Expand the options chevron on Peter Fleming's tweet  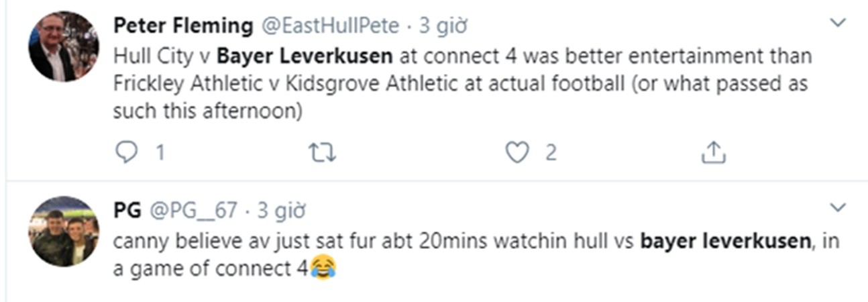pyautogui.click(x=838, y=23)
